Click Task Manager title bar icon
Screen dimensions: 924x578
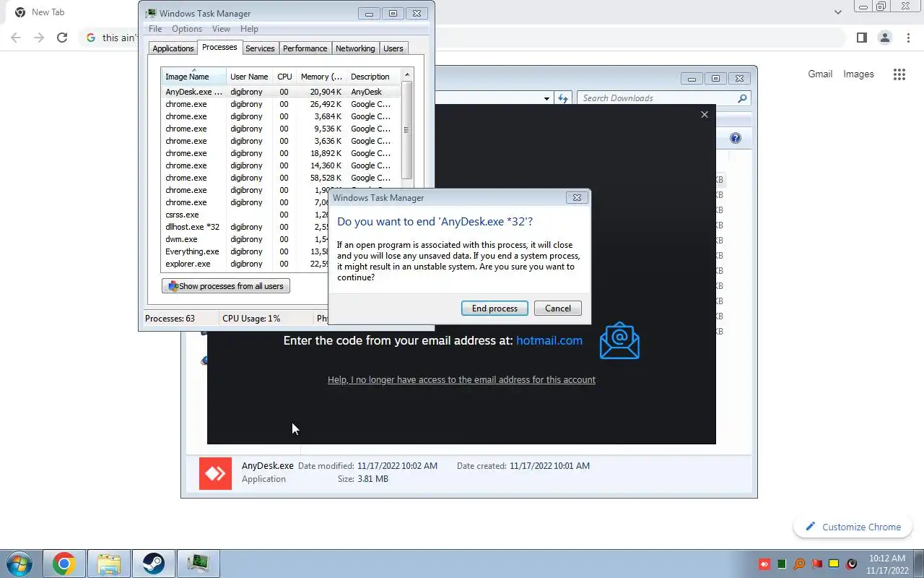pyautogui.click(x=150, y=13)
